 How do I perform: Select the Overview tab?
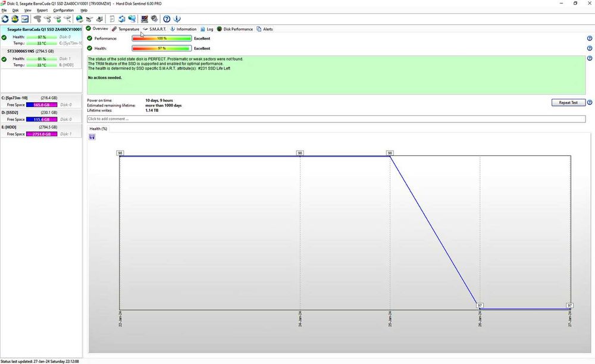[x=97, y=29]
